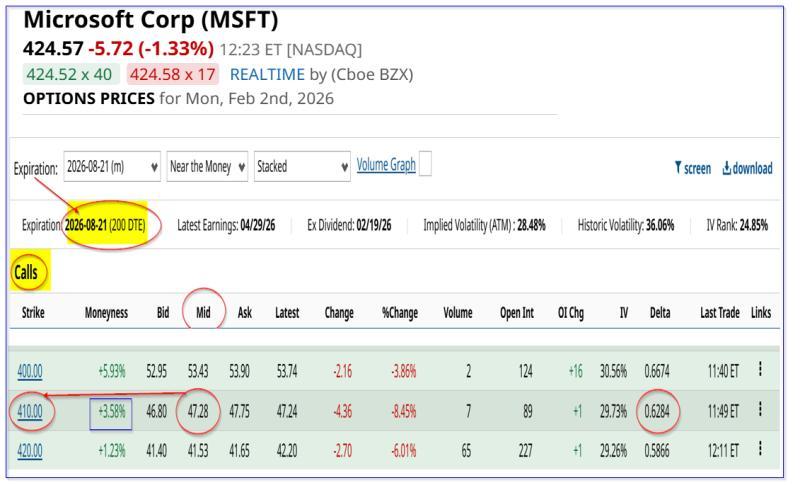Sort by the Moneyness column header

point(106,313)
